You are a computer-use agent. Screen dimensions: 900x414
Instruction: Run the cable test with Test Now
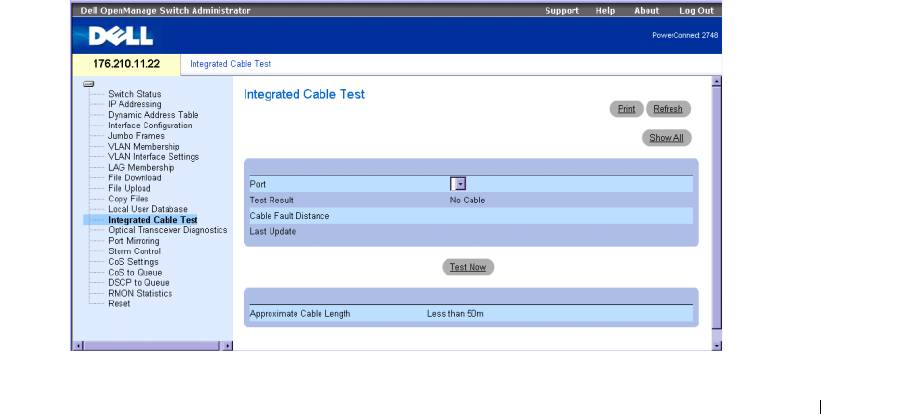pos(469,267)
